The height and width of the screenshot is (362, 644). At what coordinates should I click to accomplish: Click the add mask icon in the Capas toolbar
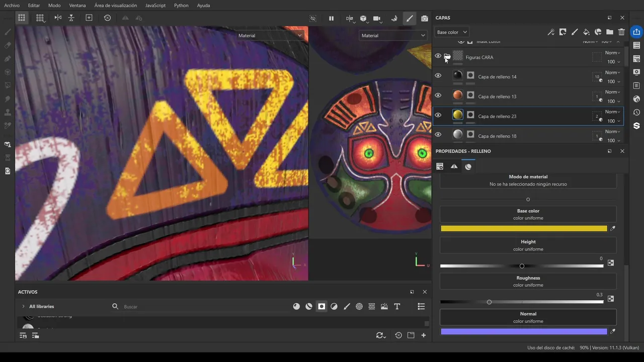click(x=563, y=32)
